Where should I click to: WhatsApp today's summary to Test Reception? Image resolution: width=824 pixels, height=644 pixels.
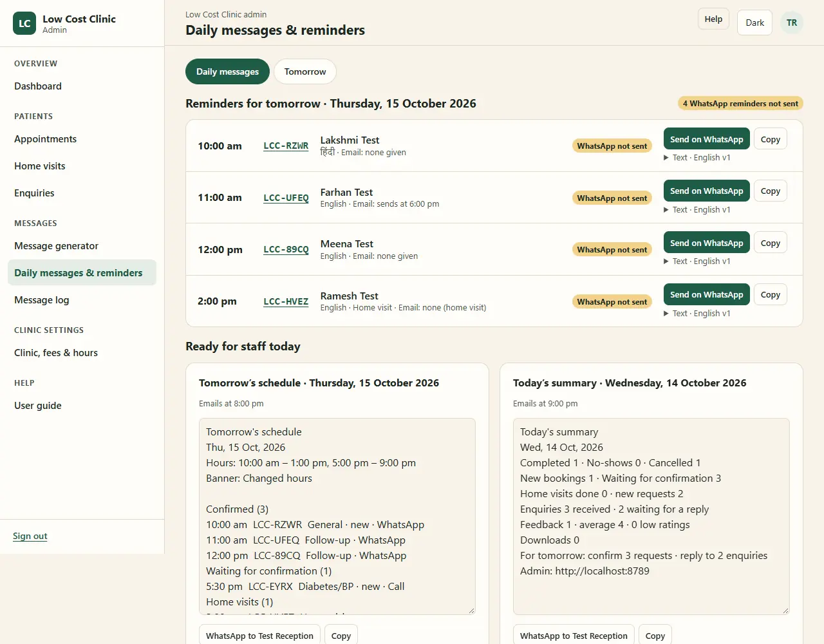pos(574,635)
